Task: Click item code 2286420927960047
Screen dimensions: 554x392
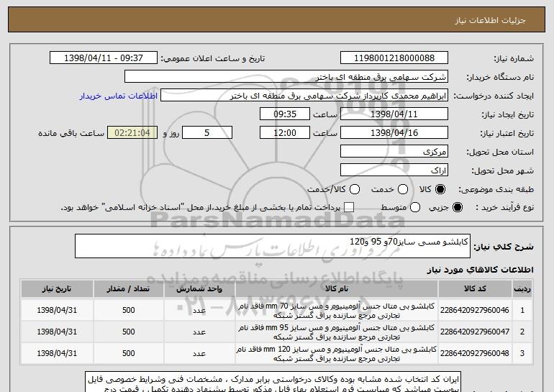Action: pos(475,332)
